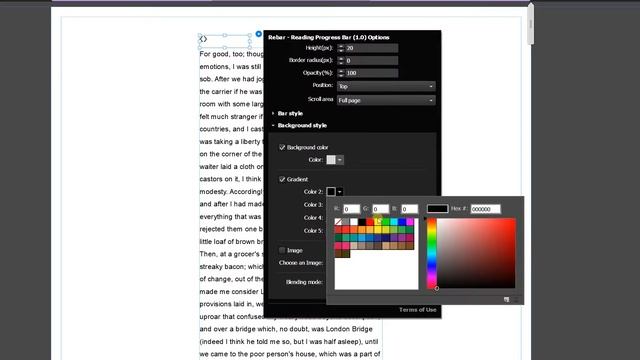Click the G value field
This screenshot has height=360, width=640.
[x=380, y=209]
